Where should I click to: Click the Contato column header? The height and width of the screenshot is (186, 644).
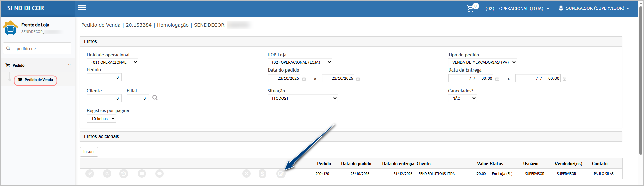pos(600,164)
